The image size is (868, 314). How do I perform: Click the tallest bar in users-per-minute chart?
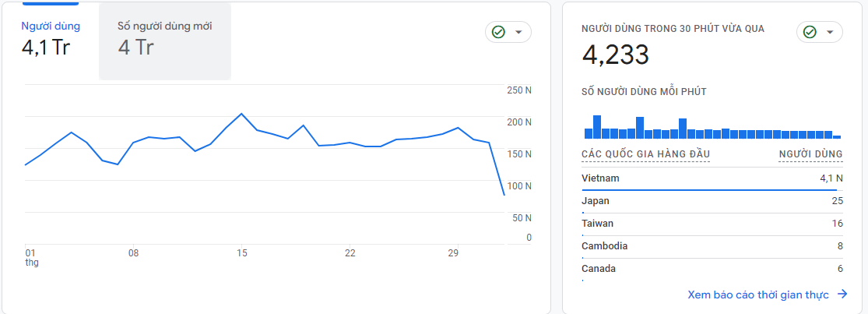597,127
